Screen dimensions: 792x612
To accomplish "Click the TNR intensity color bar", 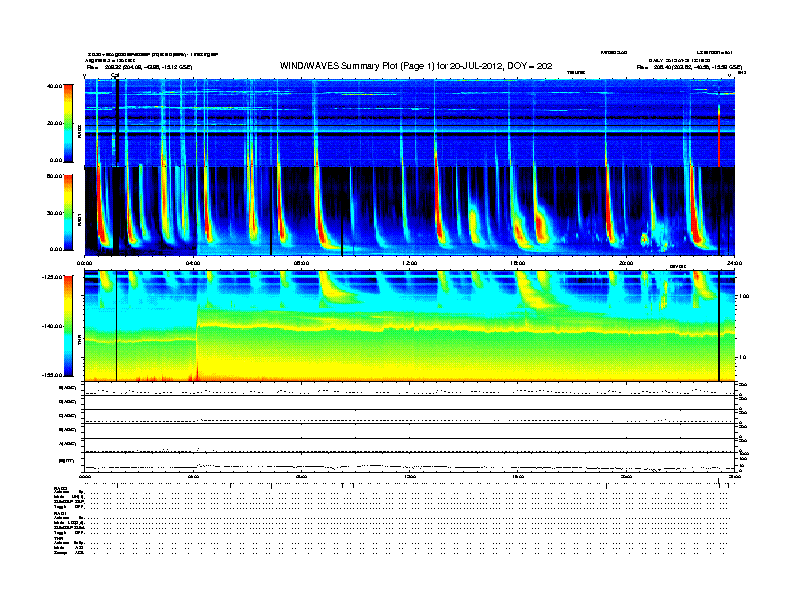I will tap(68, 326).
